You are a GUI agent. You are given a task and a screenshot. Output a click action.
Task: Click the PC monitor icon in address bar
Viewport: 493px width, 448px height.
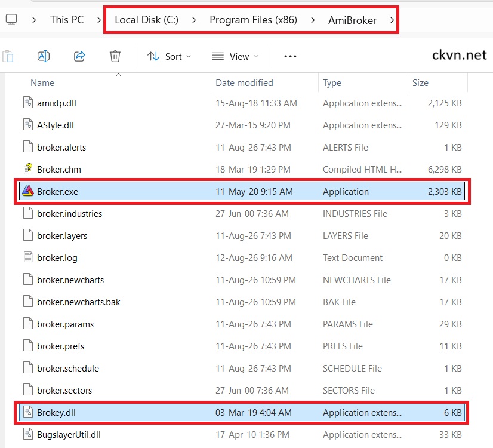coord(11,20)
